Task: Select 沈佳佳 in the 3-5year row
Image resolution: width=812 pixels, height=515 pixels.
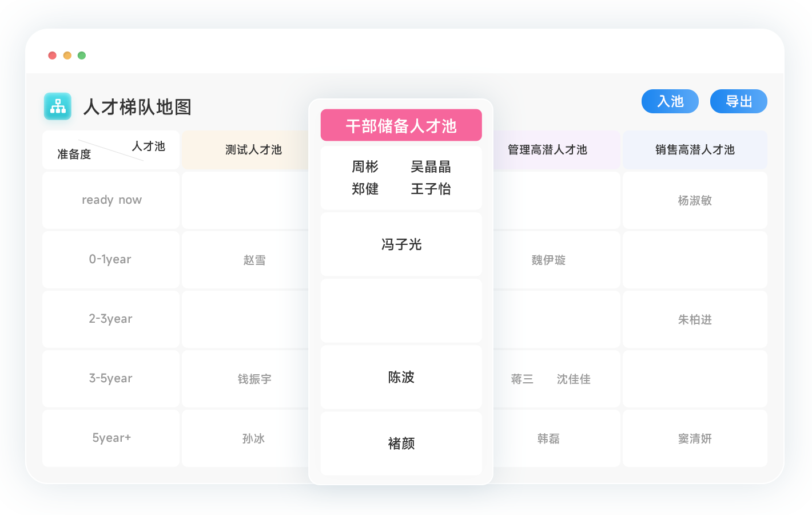Action: pyautogui.click(x=574, y=379)
